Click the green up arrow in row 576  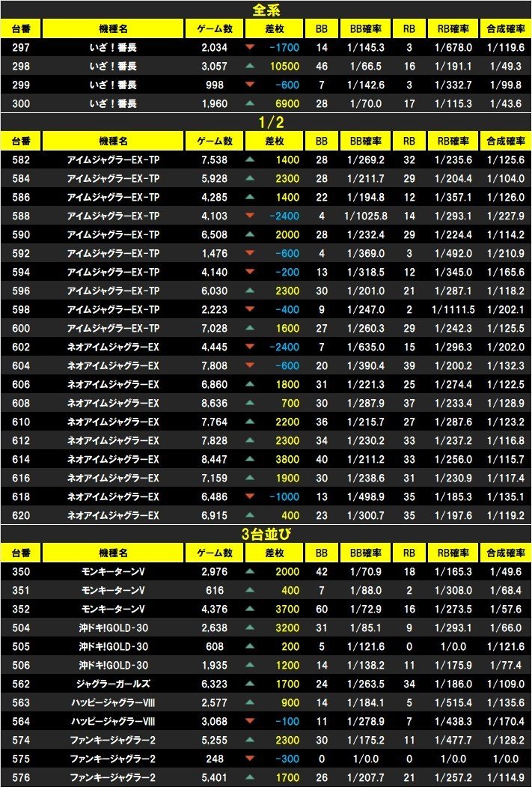click(250, 777)
